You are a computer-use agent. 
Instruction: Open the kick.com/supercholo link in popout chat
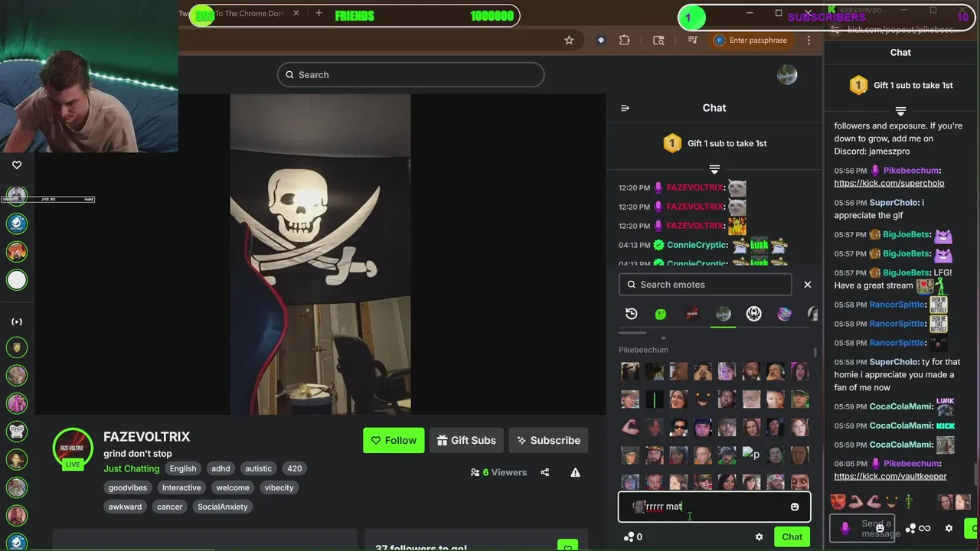tap(889, 183)
